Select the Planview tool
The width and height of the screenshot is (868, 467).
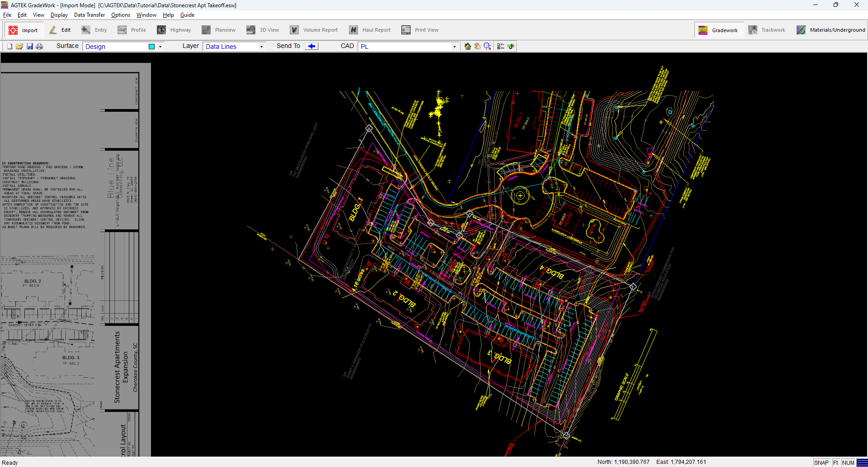pos(219,29)
